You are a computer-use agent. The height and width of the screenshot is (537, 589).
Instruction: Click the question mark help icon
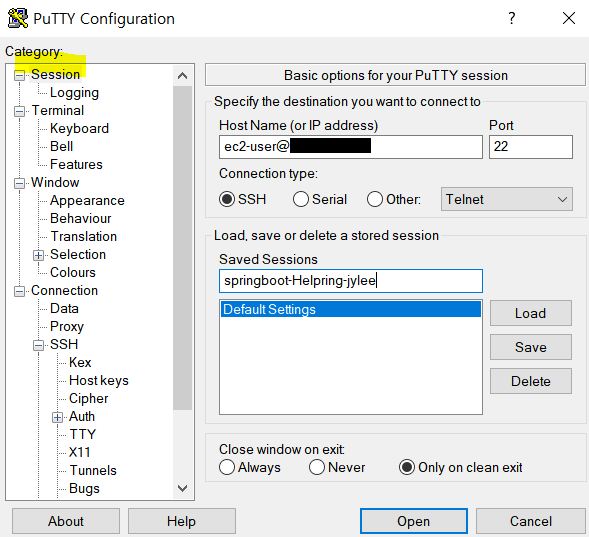[512, 18]
